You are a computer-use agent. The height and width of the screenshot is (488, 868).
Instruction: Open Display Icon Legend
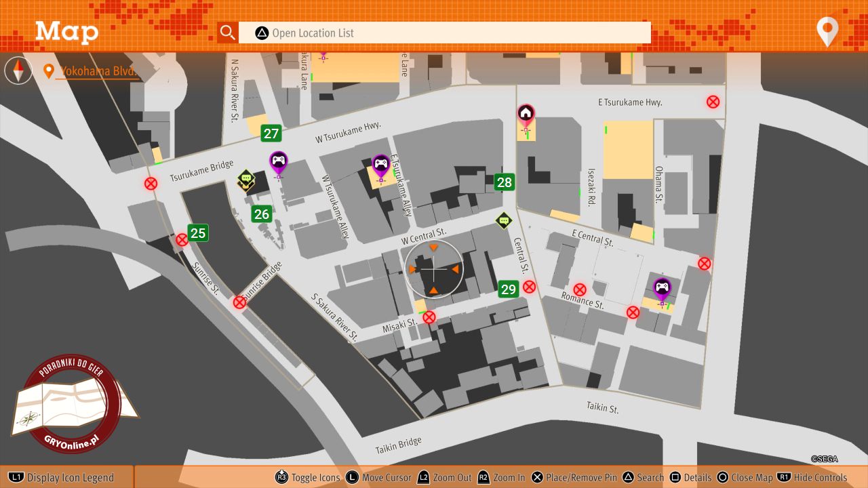coord(62,478)
